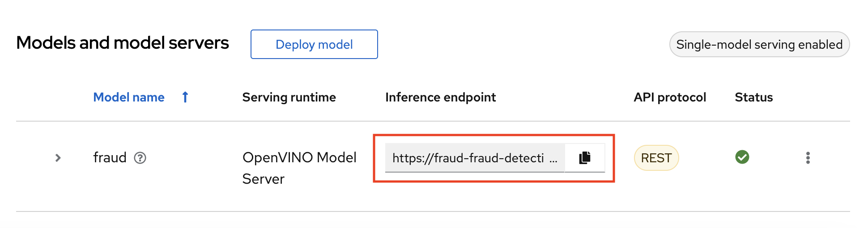868x228 pixels.
Task: Sort by the Model name column
Action: (x=129, y=97)
